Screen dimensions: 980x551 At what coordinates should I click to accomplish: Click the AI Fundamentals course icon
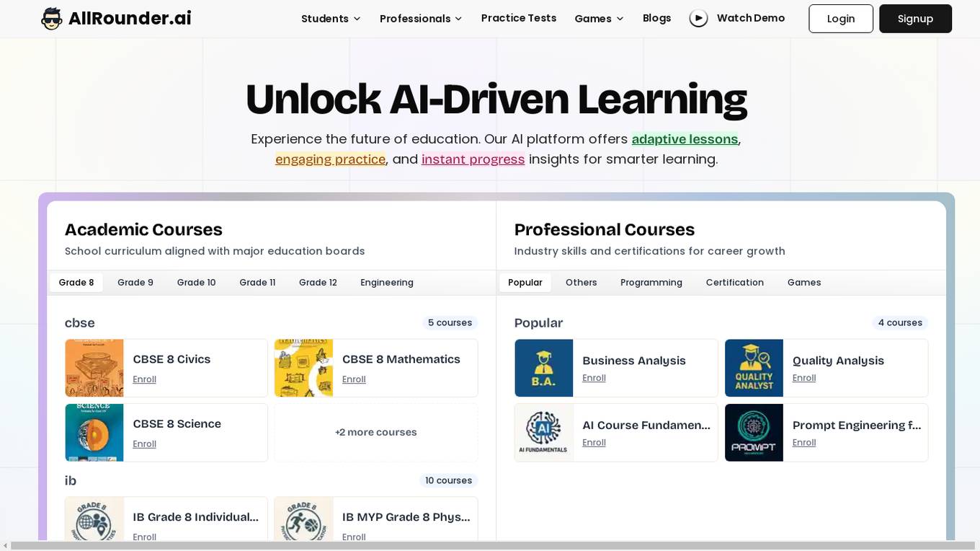point(544,433)
